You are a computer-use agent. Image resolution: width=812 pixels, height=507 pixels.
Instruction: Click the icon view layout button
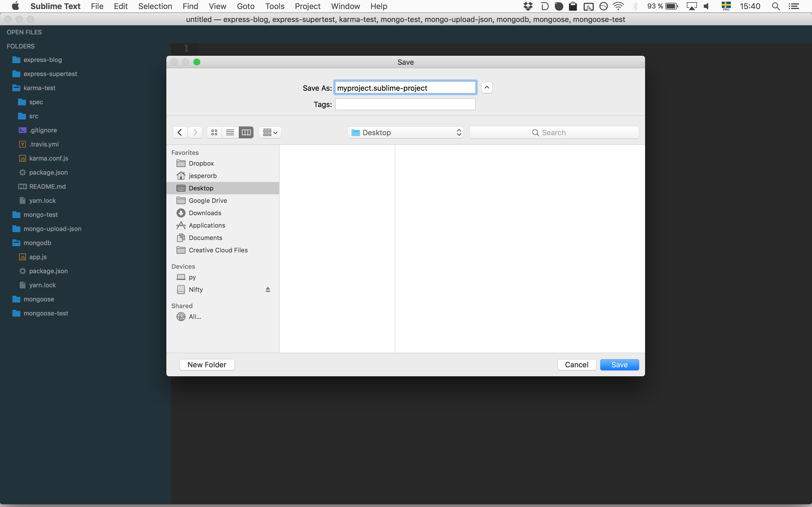click(x=215, y=132)
